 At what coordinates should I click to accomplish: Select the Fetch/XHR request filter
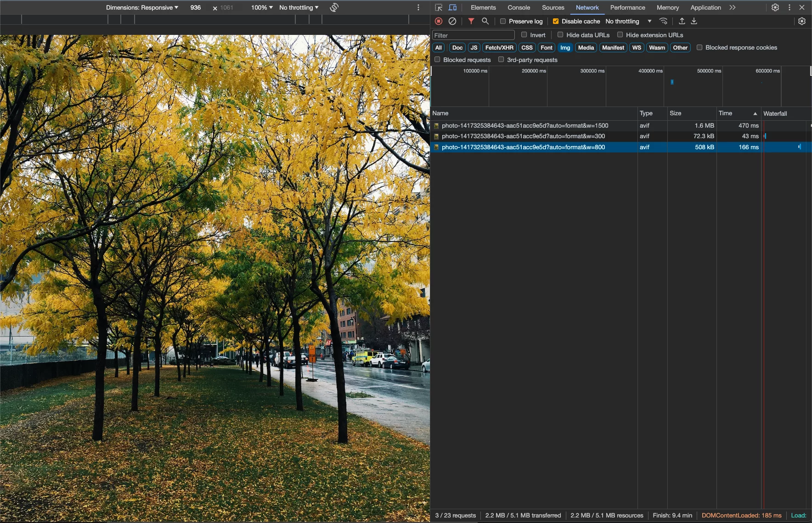(499, 47)
